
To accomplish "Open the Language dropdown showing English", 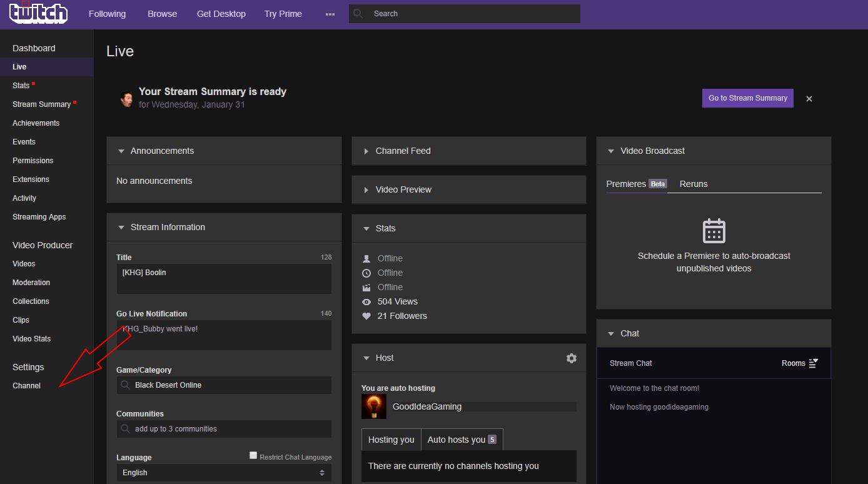I will click(x=224, y=473).
